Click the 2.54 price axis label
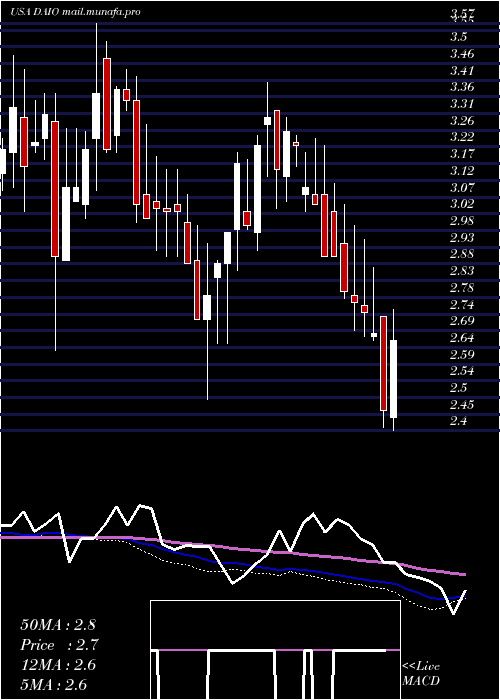The width and height of the screenshot is (500, 700). tap(462, 371)
